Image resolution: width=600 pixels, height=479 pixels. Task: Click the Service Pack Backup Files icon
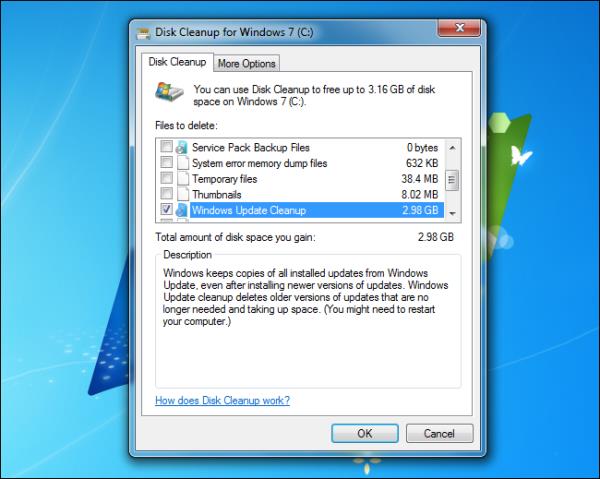click(x=181, y=148)
